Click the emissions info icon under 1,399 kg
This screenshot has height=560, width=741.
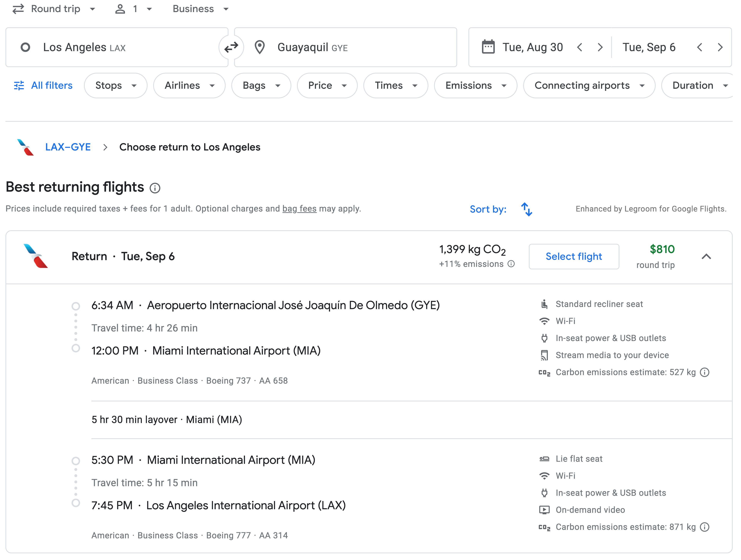[x=511, y=264]
